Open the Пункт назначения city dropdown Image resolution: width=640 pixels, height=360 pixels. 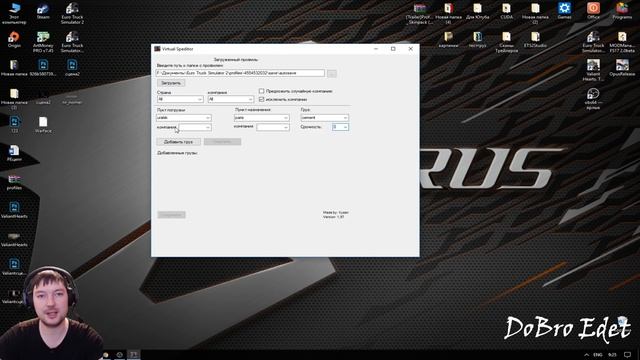pyautogui.click(x=262, y=118)
